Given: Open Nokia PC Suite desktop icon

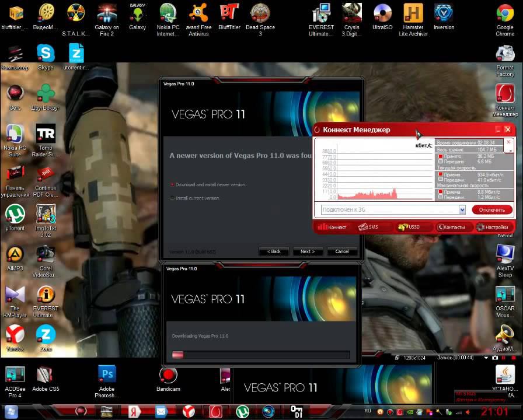Looking at the screenshot, I should point(15,141).
